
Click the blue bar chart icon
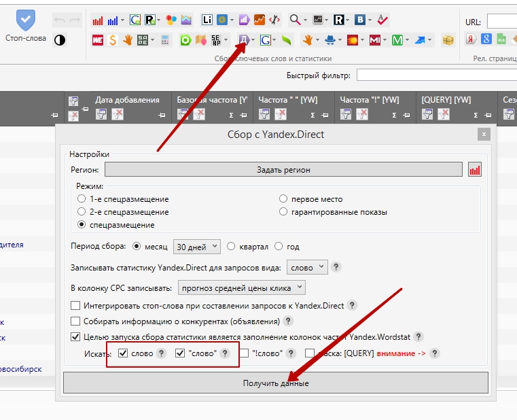click(112, 20)
